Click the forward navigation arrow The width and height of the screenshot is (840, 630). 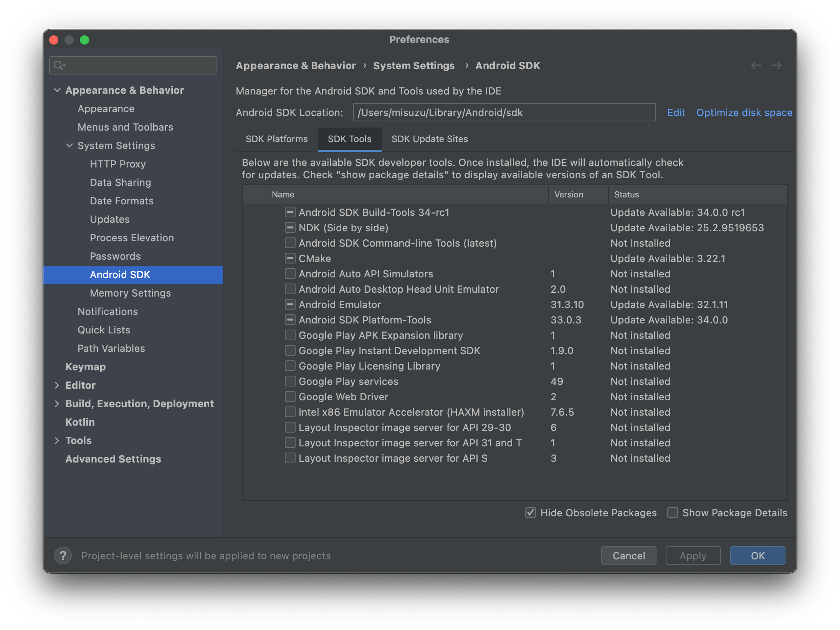coord(776,66)
